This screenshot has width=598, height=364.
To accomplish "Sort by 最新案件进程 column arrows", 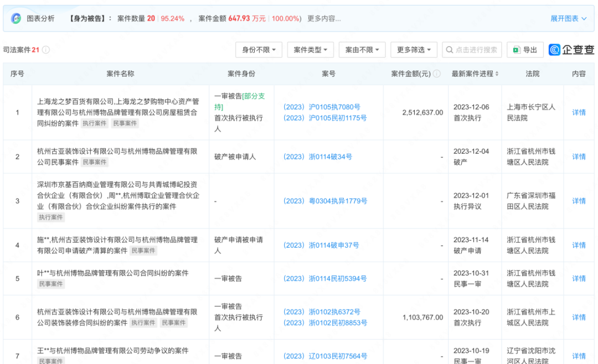I will (x=497, y=74).
